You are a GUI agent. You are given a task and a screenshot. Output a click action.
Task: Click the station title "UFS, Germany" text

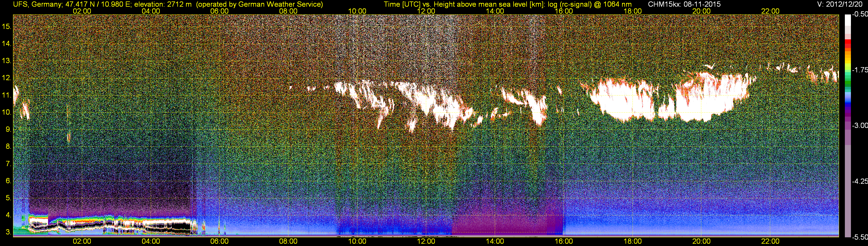(37, 4)
